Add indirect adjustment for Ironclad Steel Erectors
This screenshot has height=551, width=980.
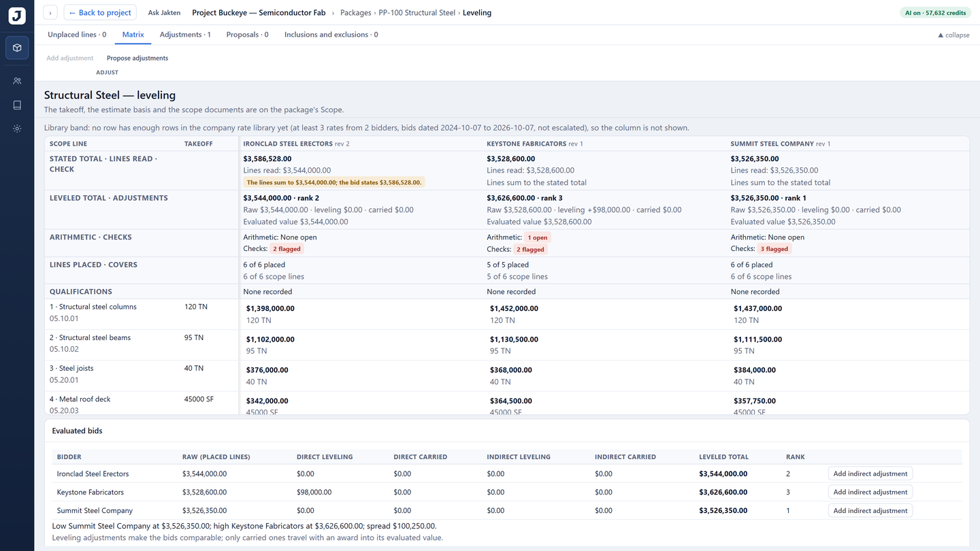tap(870, 473)
